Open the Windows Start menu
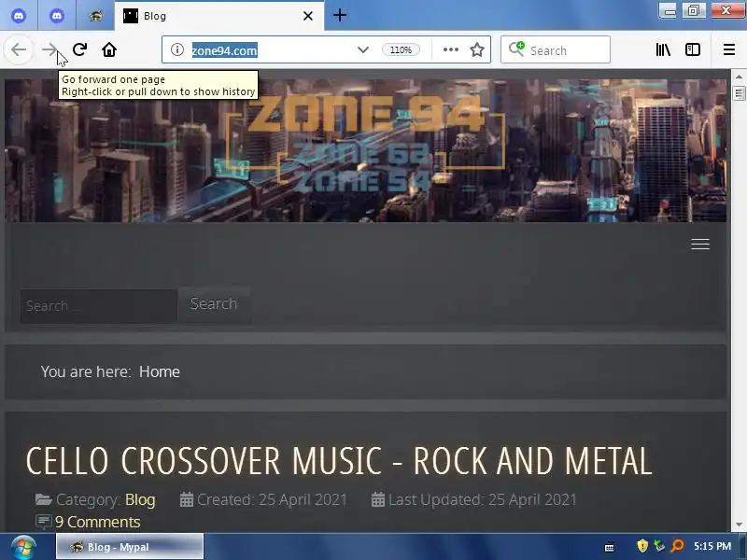 click(23, 547)
